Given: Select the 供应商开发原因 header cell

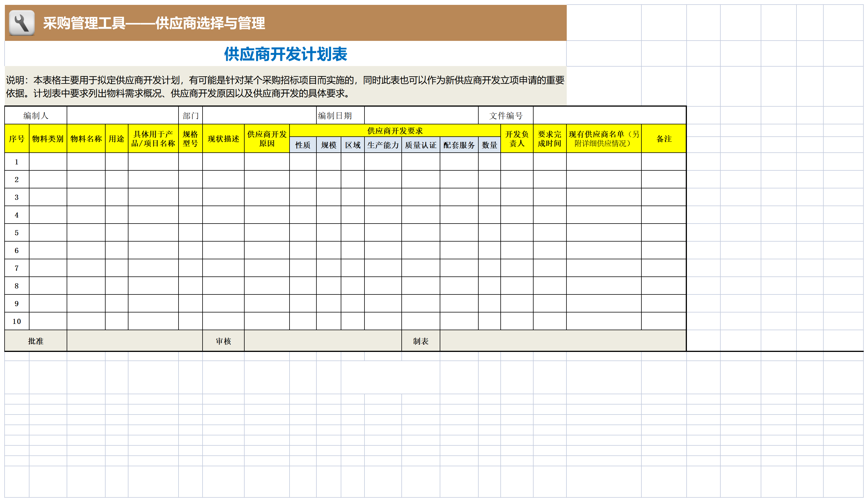Looking at the screenshot, I should pyautogui.click(x=267, y=139).
